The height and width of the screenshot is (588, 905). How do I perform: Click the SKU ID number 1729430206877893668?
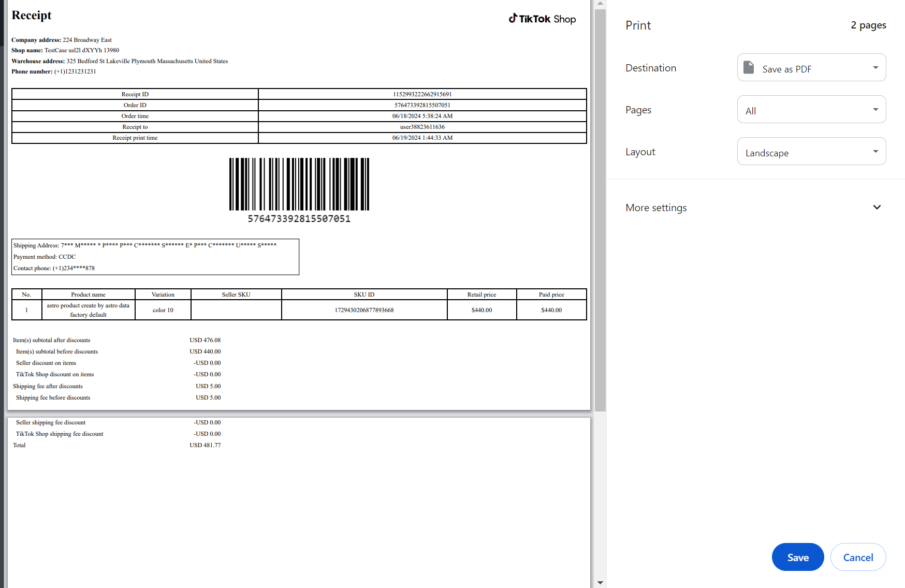click(x=364, y=310)
